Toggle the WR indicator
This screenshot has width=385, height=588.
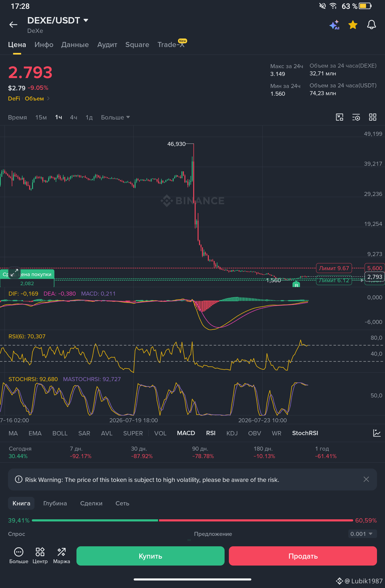[x=277, y=433]
